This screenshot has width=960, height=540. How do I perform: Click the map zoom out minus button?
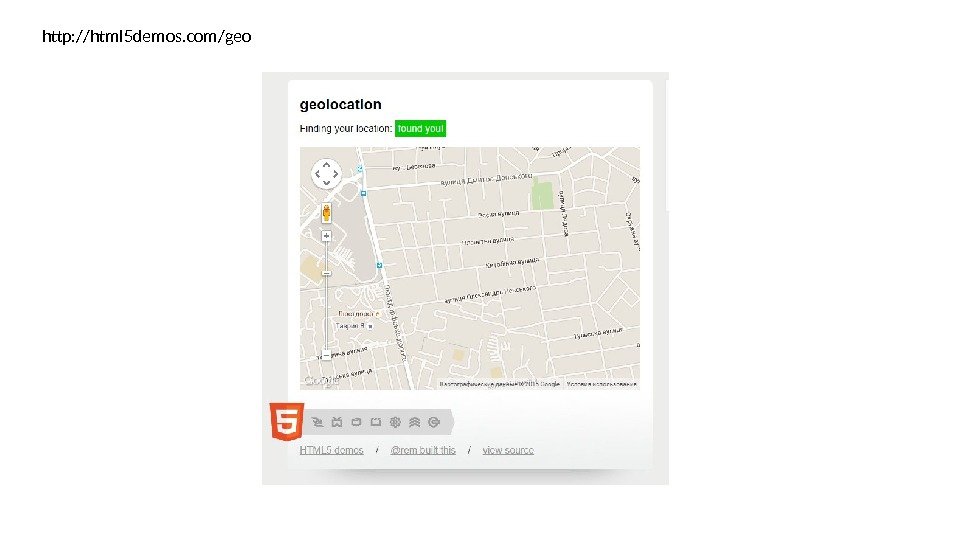pos(326,355)
